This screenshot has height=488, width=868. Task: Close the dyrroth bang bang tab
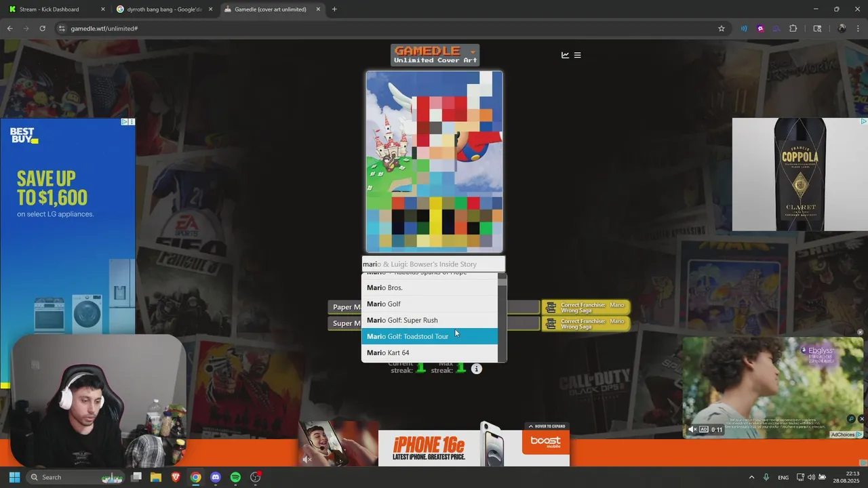click(210, 9)
